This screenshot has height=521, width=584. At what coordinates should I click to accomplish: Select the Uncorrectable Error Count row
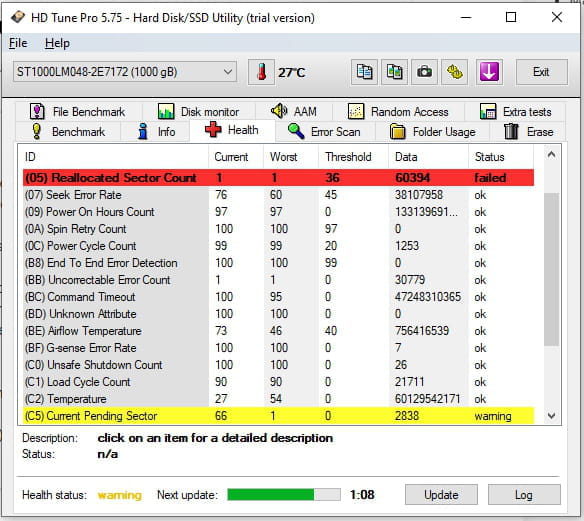tap(278, 280)
